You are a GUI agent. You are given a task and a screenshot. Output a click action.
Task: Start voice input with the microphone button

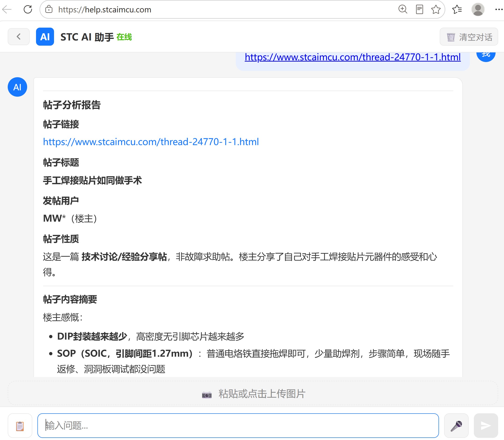(456, 426)
